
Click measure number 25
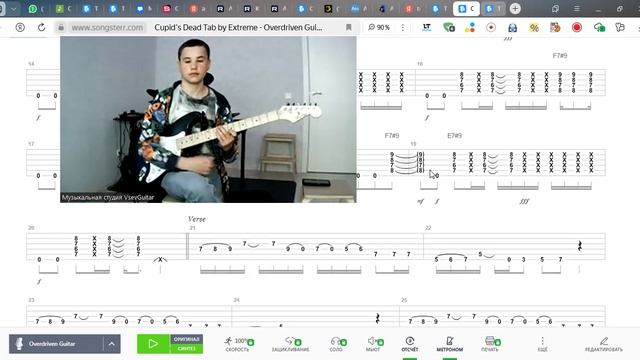(x=404, y=300)
